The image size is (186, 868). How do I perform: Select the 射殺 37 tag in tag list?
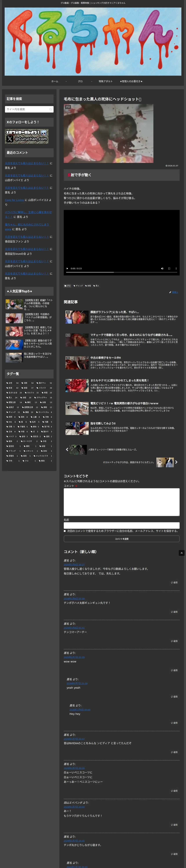point(28,388)
